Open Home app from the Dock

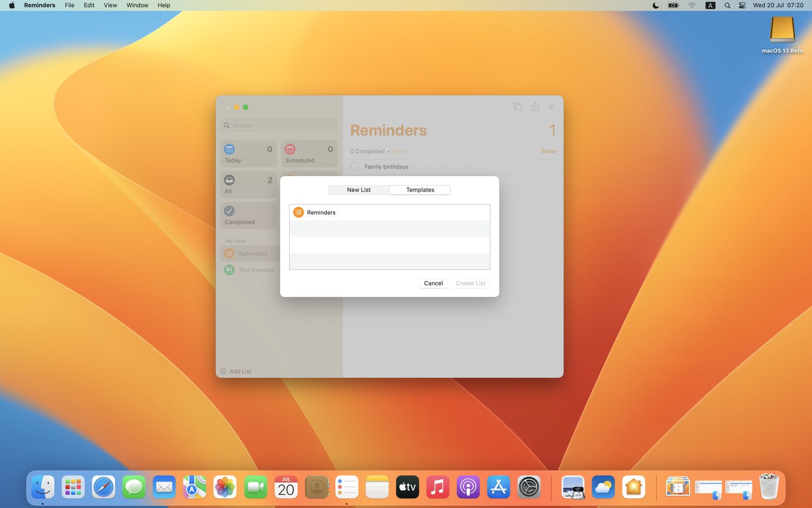[x=633, y=487]
